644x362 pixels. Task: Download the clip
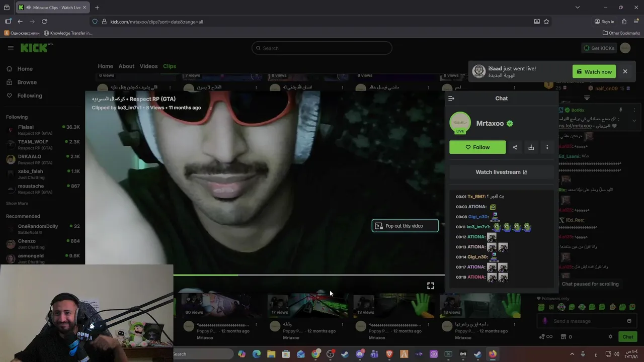tap(531, 147)
